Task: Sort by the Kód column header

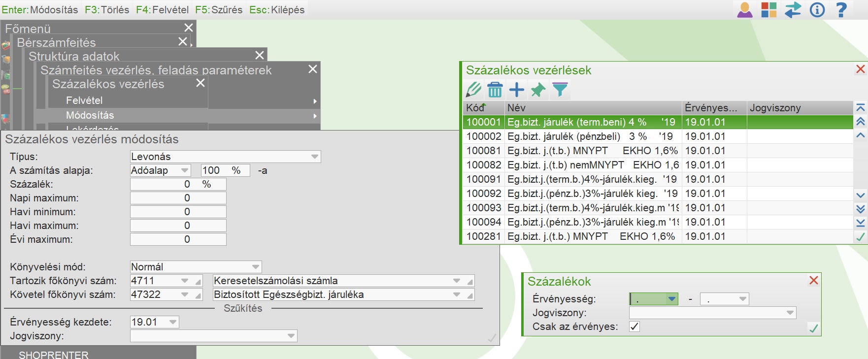Action: pos(484,108)
